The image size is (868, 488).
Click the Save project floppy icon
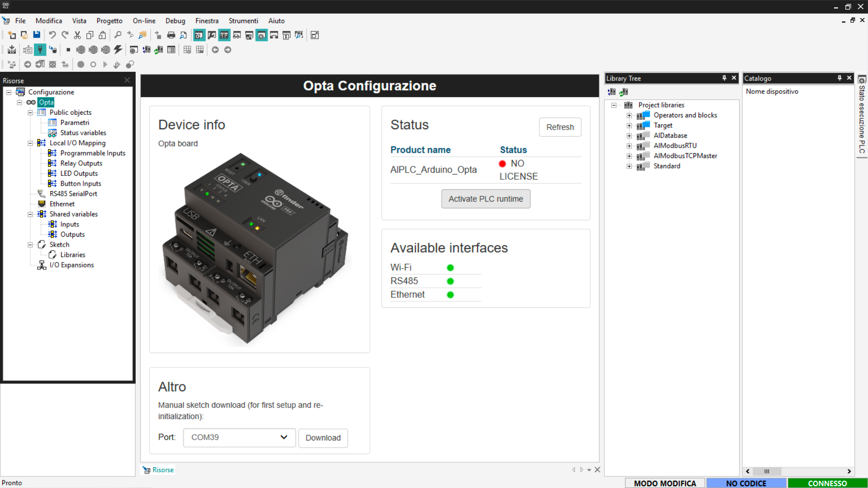(x=37, y=35)
